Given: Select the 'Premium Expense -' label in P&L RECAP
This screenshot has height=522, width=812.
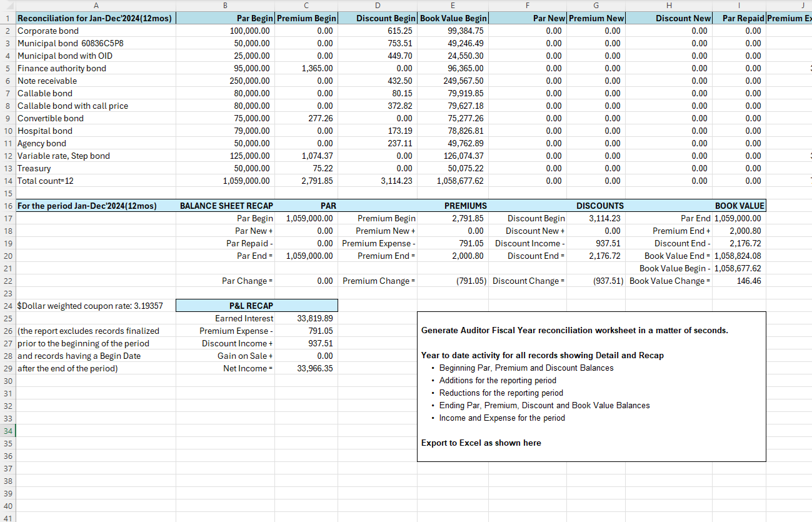Looking at the screenshot, I should [x=226, y=331].
